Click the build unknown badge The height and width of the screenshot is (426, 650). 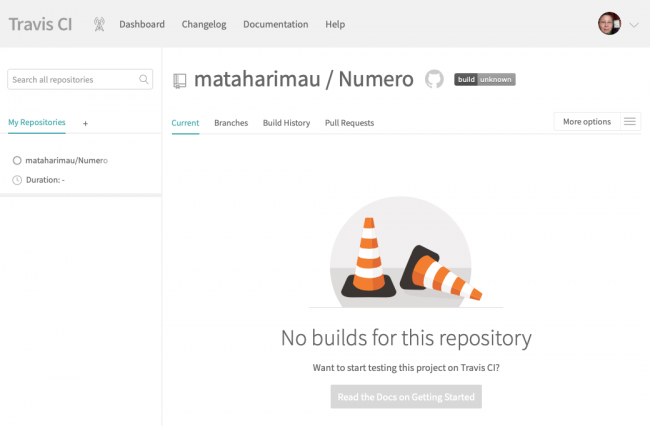tap(485, 80)
